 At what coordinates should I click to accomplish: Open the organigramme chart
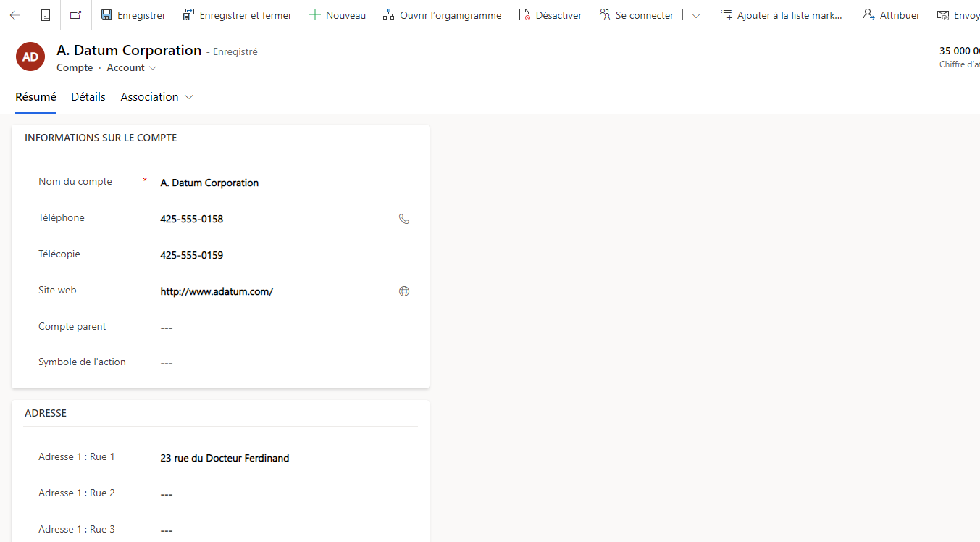(442, 15)
